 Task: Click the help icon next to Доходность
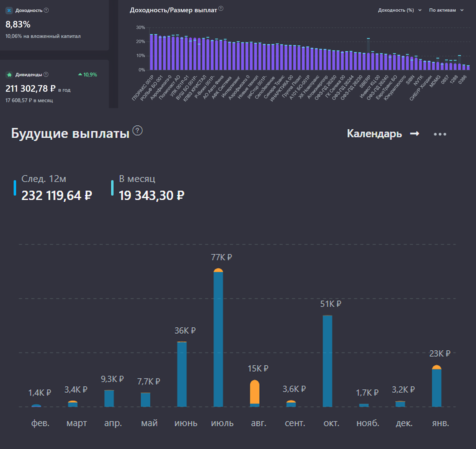46,10
